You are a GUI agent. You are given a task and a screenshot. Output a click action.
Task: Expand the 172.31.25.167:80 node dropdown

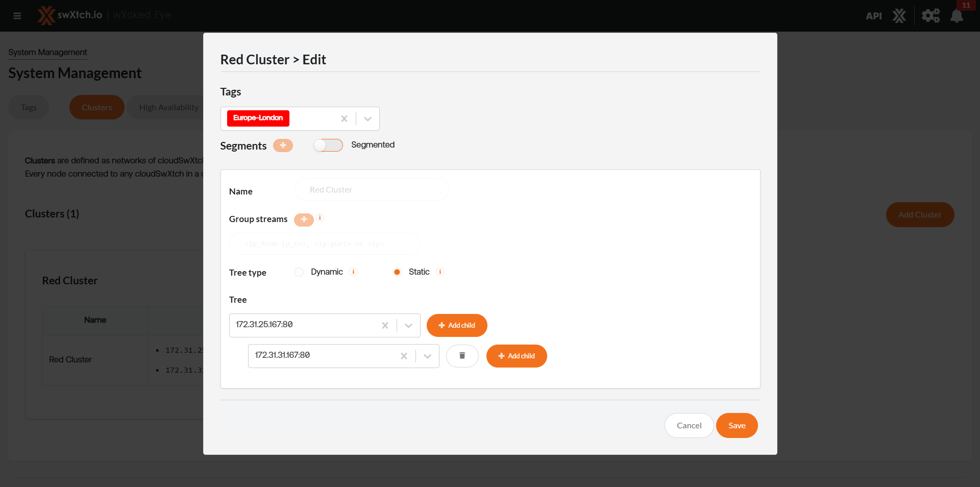408,325
